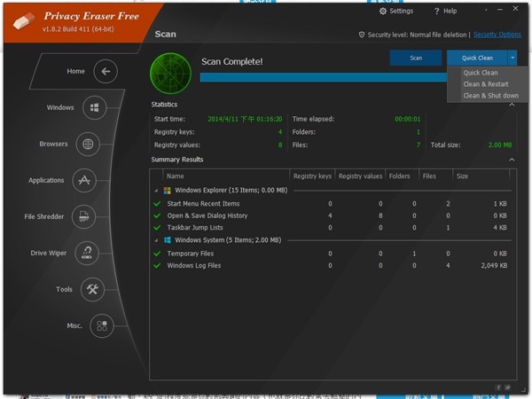The height and width of the screenshot is (399, 532).
Task: Open the Windows section icon
Action: tap(94, 107)
